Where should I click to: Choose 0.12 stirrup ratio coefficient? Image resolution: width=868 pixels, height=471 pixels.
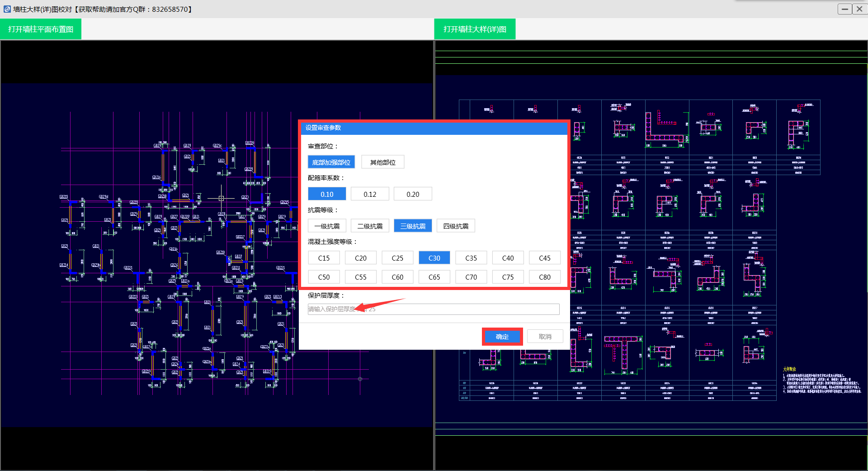click(370, 194)
